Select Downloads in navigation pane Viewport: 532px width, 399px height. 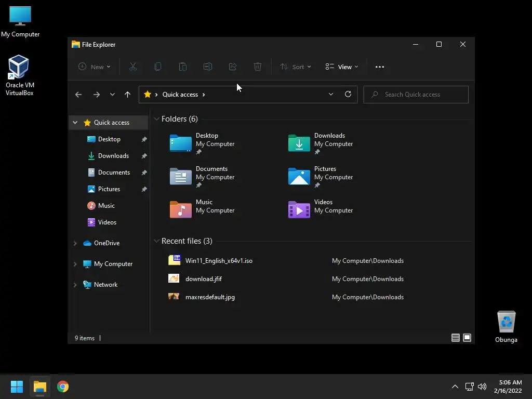coord(113,156)
